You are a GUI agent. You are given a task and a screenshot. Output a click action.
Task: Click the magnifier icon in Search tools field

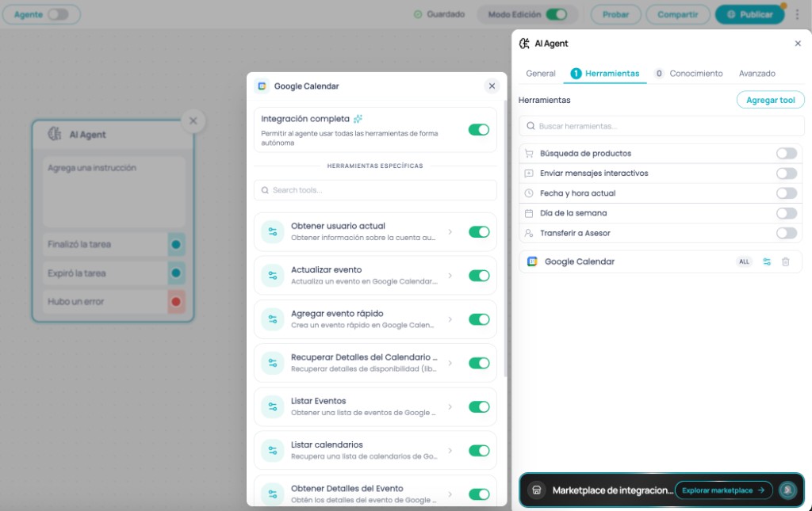(x=265, y=190)
